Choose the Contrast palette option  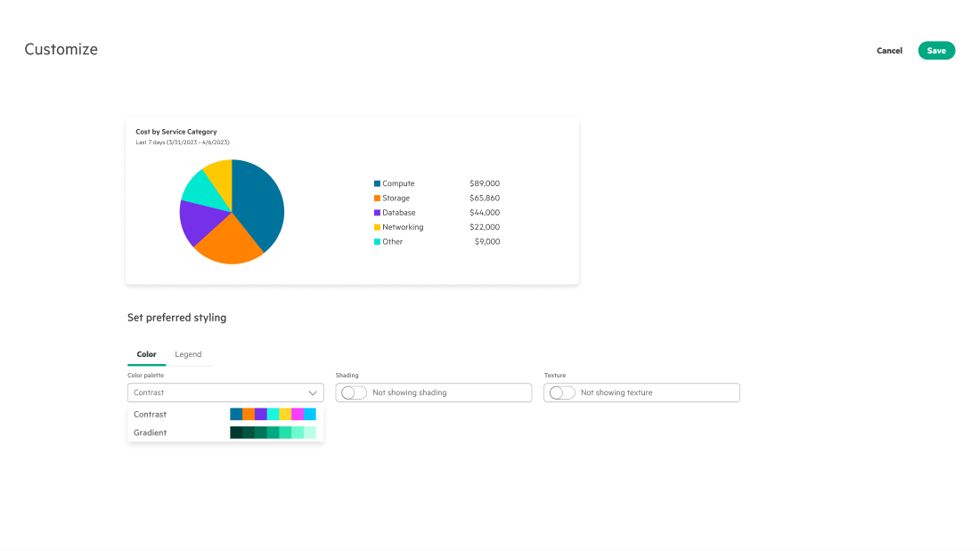click(225, 414)
